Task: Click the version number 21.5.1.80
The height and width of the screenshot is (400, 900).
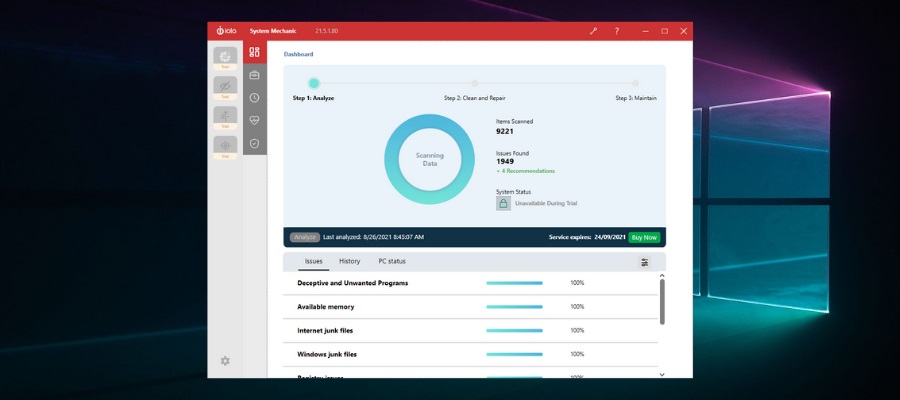Action: [327, 31]
